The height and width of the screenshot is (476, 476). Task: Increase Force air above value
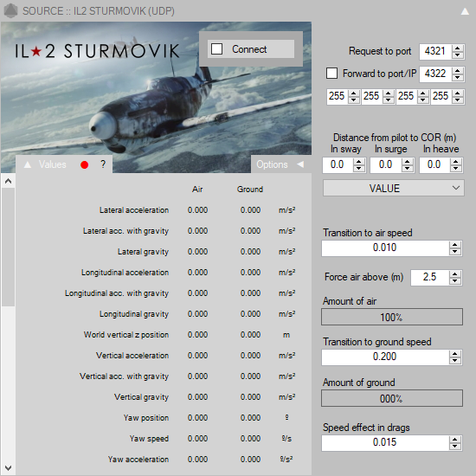(454, 274)
